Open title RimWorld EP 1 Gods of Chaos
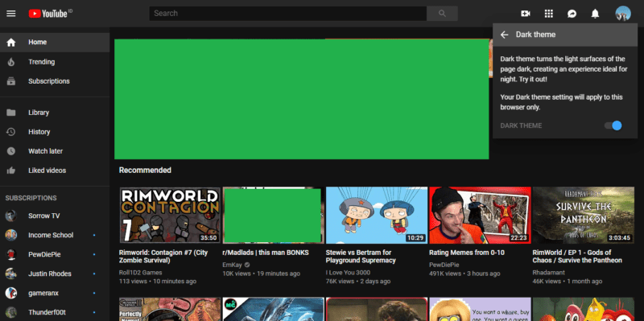This screenshot has width=644, height=321. 577,257
